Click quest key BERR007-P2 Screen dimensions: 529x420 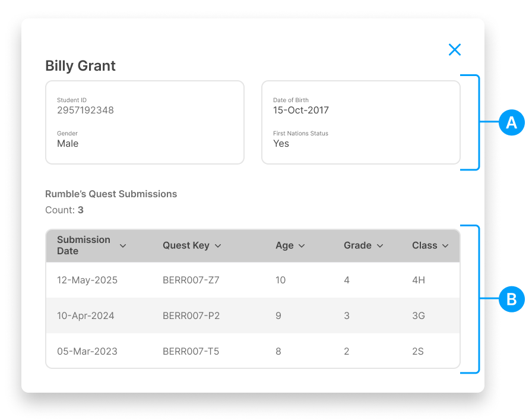point(191,315)
